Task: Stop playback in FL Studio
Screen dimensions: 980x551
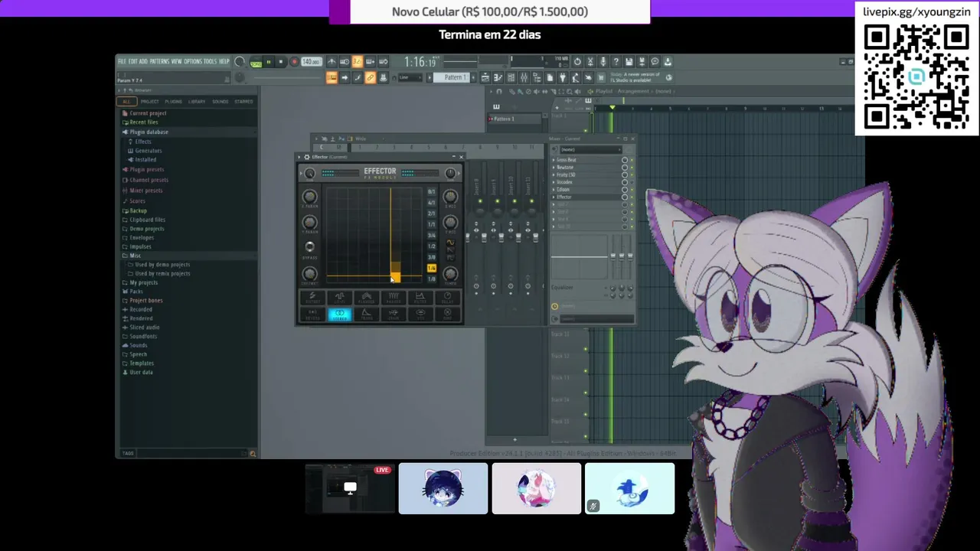Action: point(281,61)
